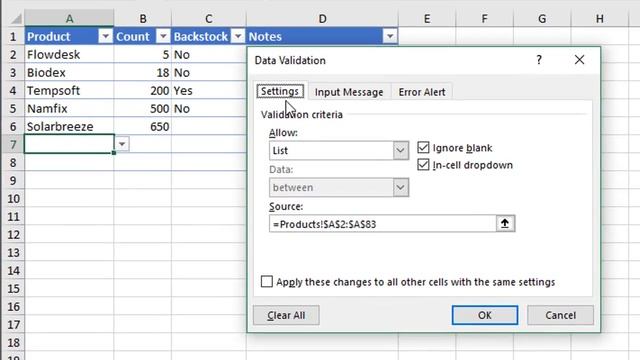This screenshot has width=640, height=360.
Task: Select column E header
Action: tap(427, 18)
